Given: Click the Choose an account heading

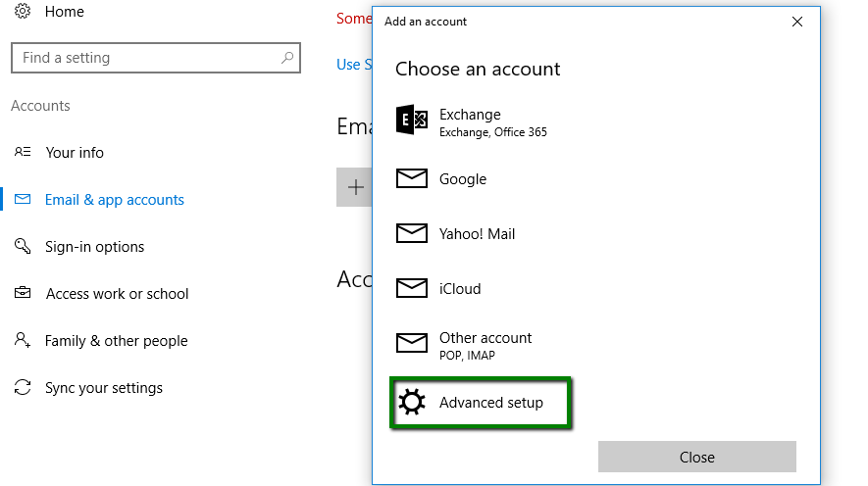Looking at the screenshot, I should click(478, 70).
